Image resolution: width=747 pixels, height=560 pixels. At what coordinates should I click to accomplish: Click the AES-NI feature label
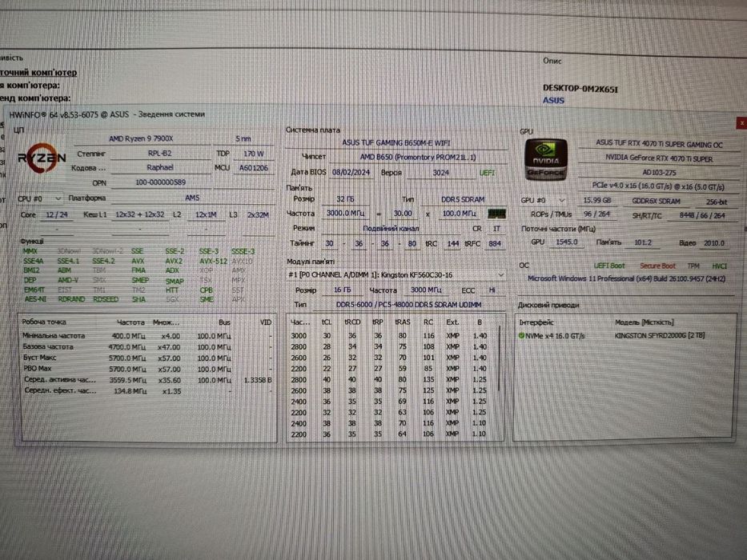35,299
